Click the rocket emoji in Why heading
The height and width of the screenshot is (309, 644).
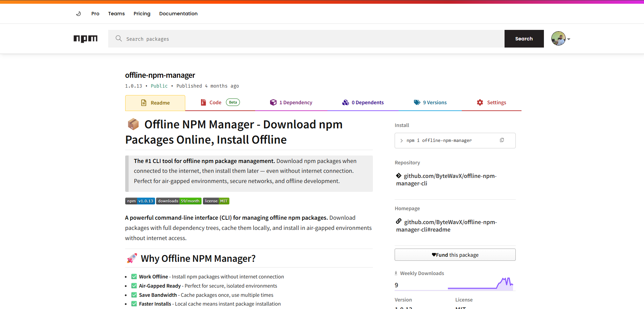pos(132,258)
